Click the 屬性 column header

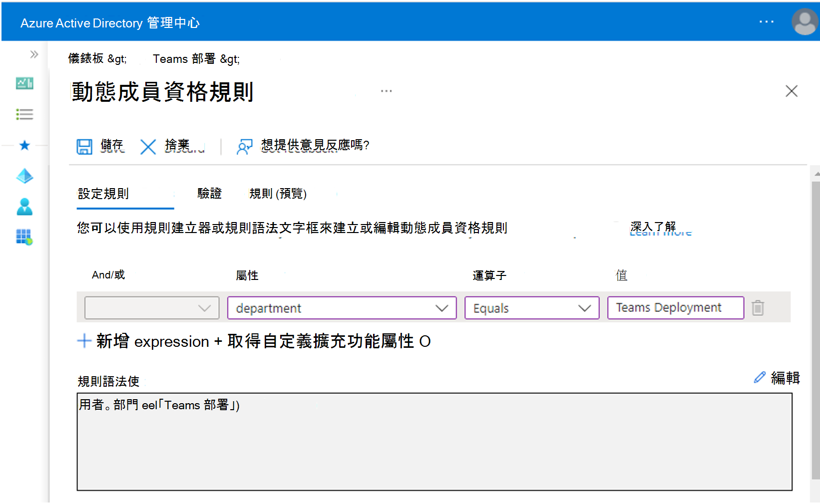pyautogui.click(x=247, y=275)
